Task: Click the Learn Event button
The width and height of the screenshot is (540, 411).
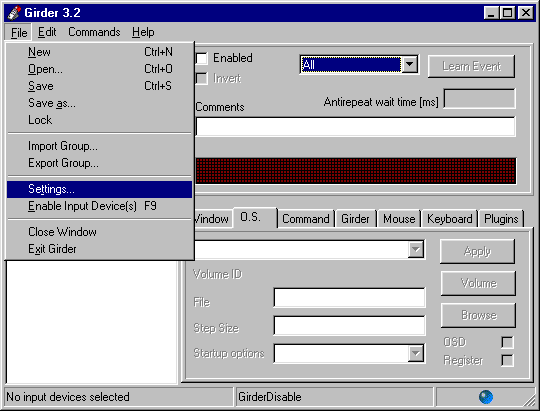Action: click(x=471, y=66)
